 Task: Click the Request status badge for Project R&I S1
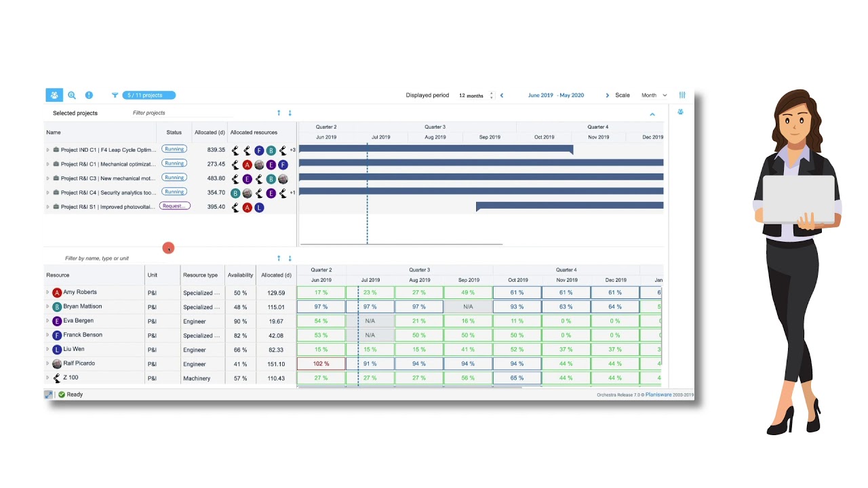[174, 206]
